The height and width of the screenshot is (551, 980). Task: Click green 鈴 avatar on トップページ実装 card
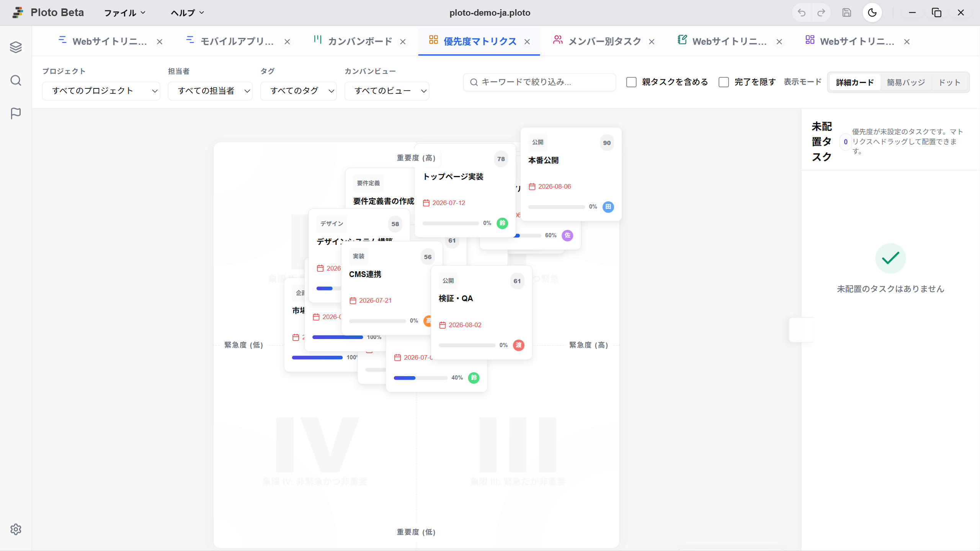click(502, 223)
